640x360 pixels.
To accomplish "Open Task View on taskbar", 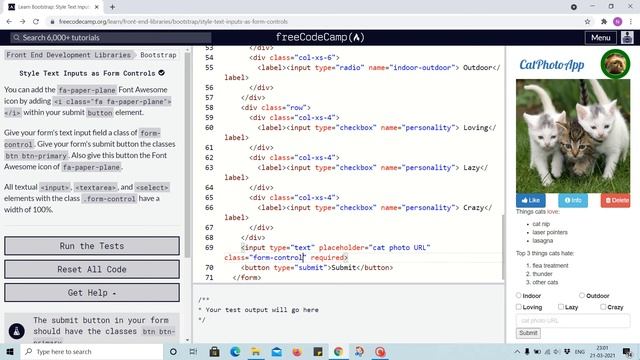I will 193,351.
